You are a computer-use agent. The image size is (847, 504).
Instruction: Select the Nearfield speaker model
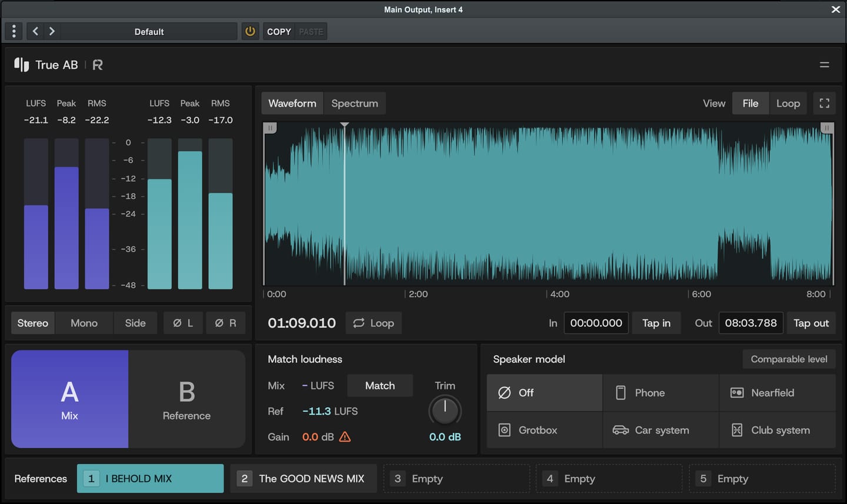[778, 392]
